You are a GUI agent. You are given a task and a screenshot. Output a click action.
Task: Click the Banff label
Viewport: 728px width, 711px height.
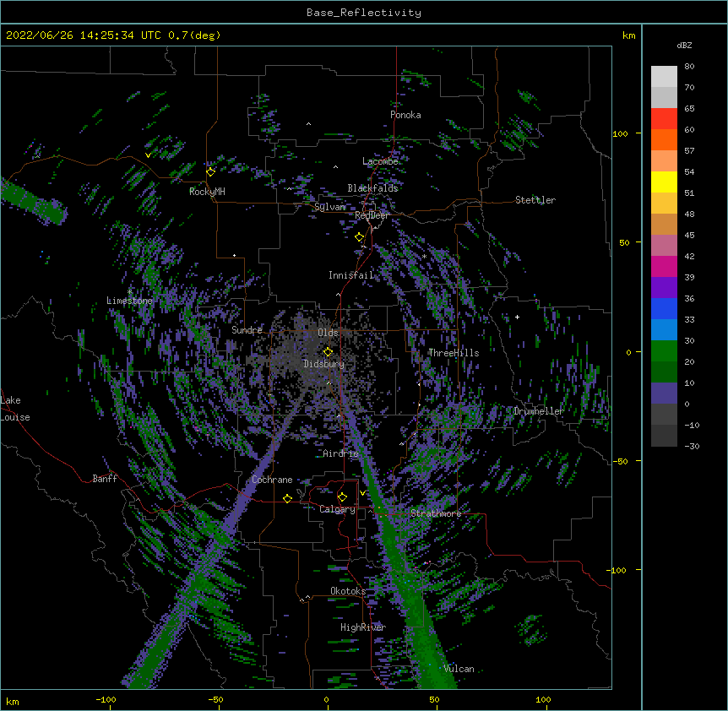pos(105,479)
